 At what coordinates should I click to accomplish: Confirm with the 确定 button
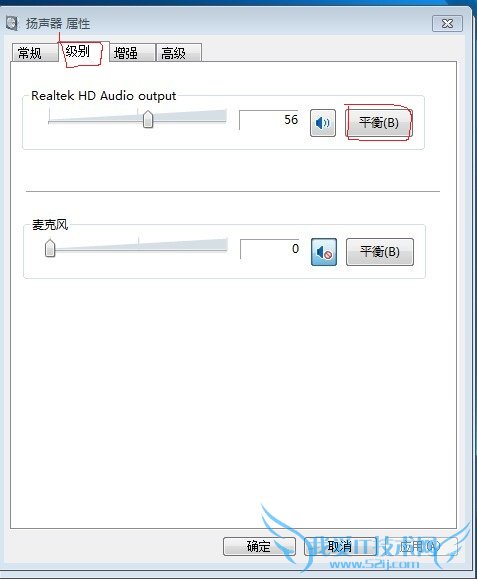coord(259,546)
